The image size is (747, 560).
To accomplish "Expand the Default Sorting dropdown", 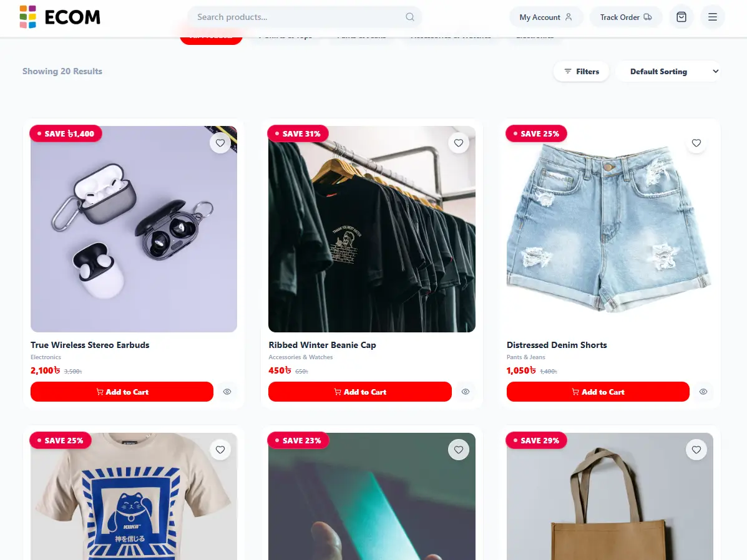I will coord(668,72).
